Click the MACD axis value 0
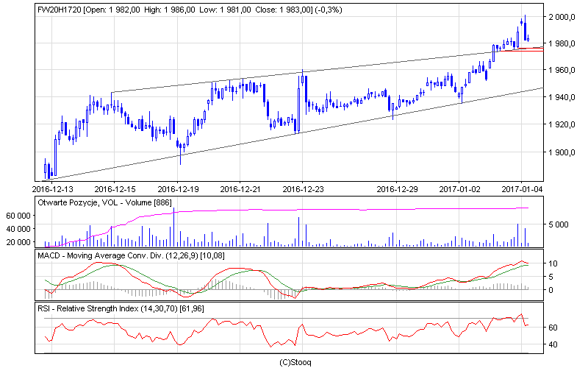Image resolution: width=588 pixels, height=368 pixels. click(551, 290)
